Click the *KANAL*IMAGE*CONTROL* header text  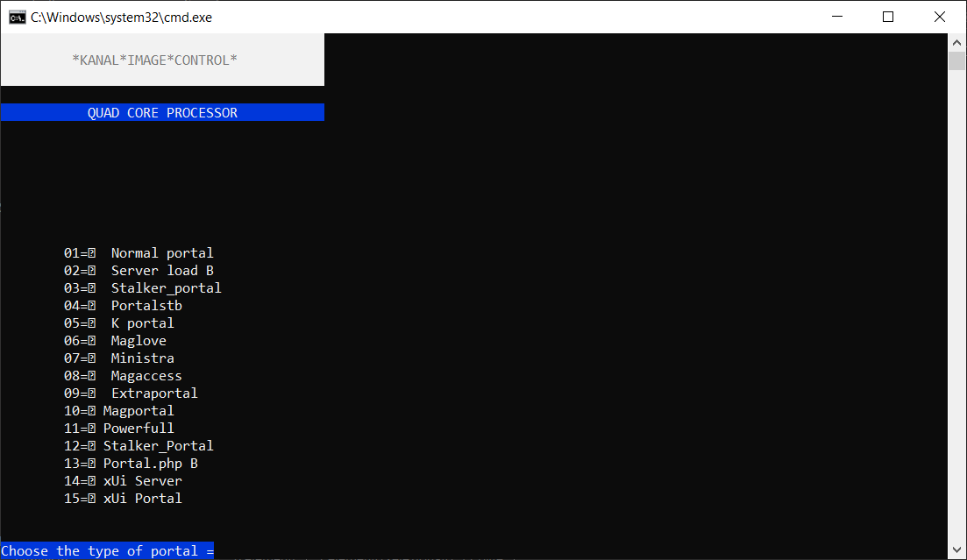[155, 60]
